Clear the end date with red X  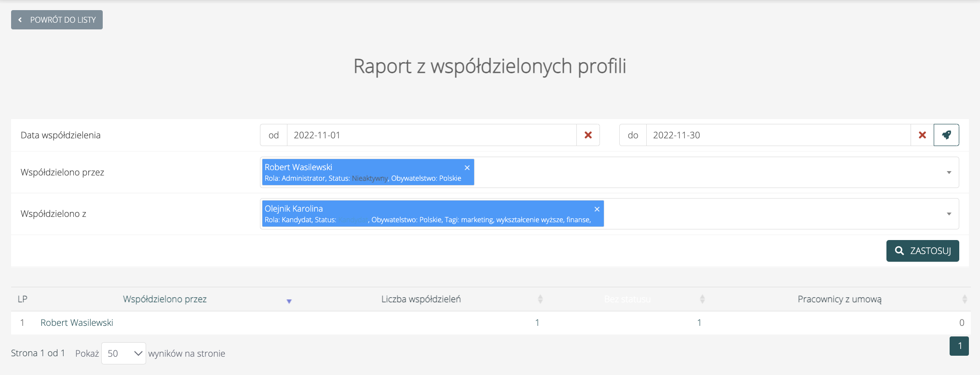click(x=922, y=135)
